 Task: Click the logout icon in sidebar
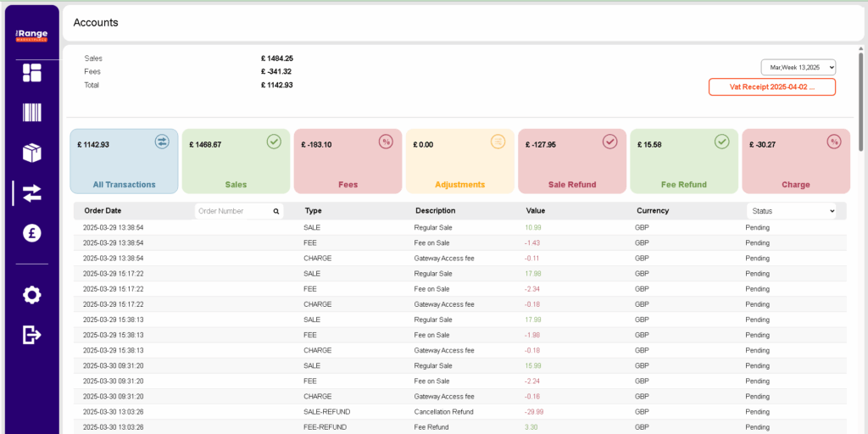[x=31, y=335]
